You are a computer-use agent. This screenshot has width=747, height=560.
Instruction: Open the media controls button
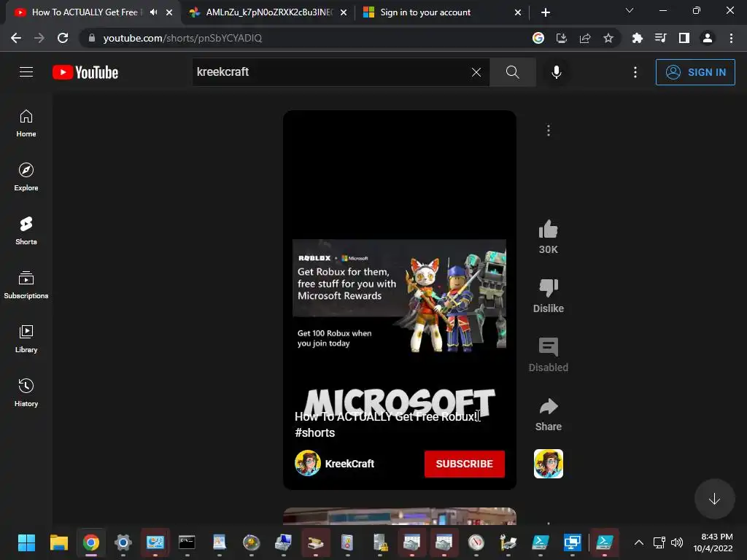[x=660, y=38]
